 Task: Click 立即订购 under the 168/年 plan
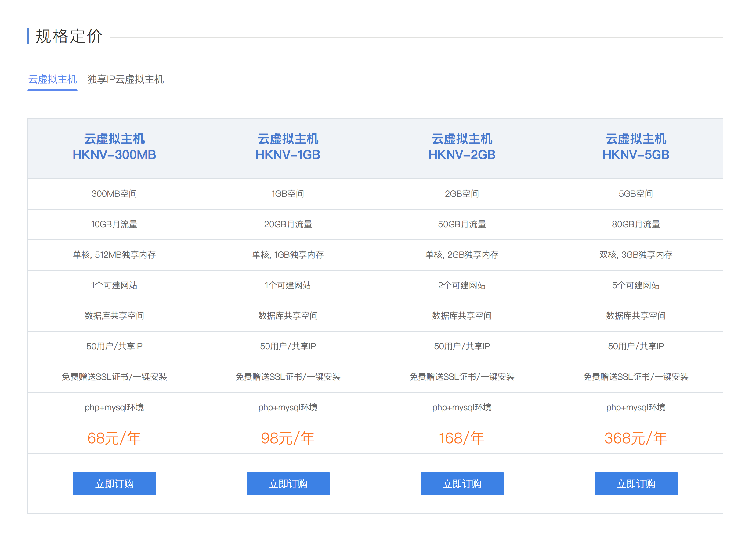462,483
